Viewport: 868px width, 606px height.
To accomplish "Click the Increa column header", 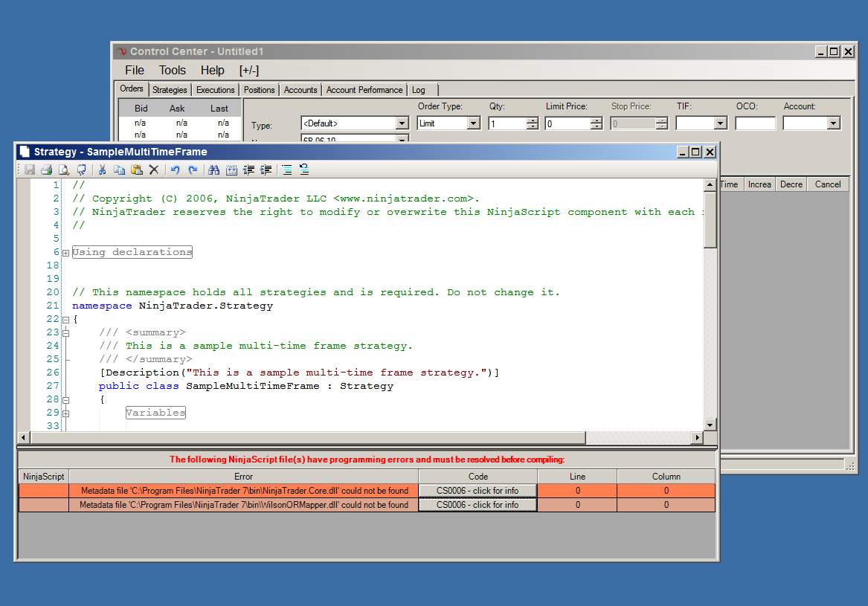I will click(759, 184).
